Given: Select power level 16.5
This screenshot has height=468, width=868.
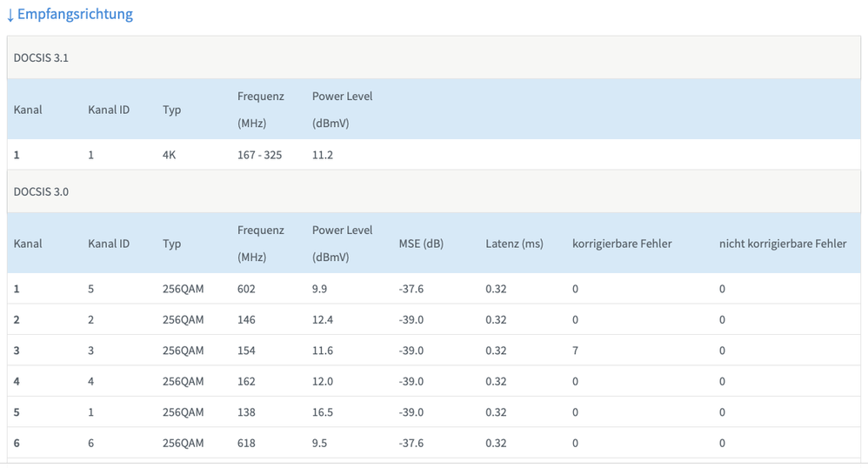Looking at the screenshot, I should (x=323, y=412).
